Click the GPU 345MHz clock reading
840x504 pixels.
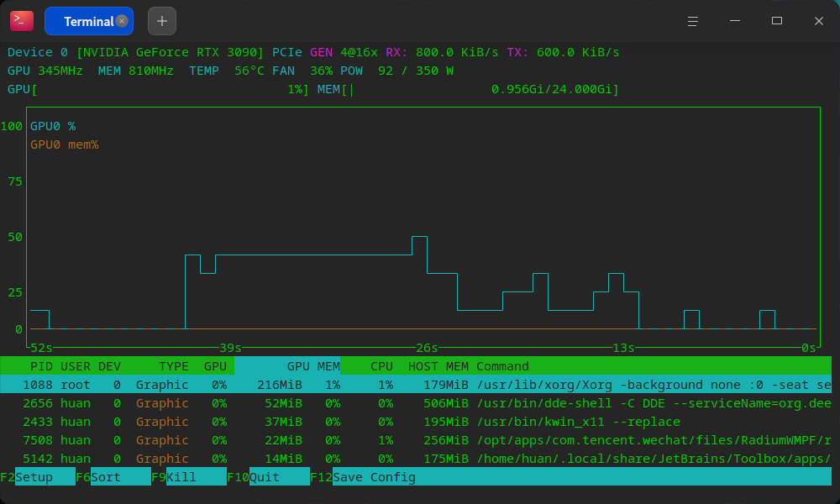[x=45, y=71]
